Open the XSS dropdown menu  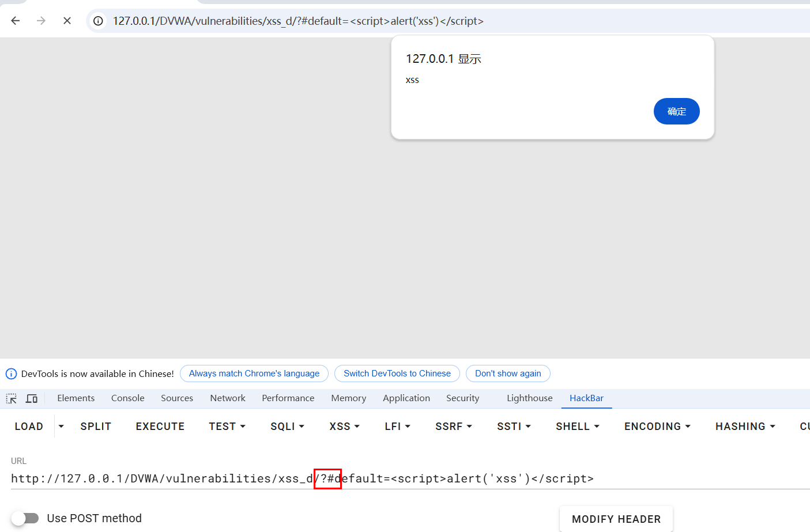tap(344, 427)
